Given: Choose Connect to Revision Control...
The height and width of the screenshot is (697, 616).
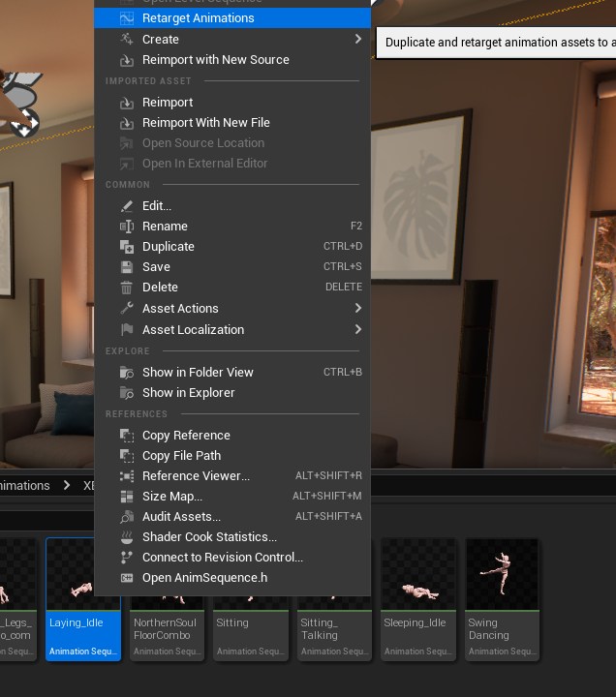Looking at the screenshot, I should coord(232,558).
